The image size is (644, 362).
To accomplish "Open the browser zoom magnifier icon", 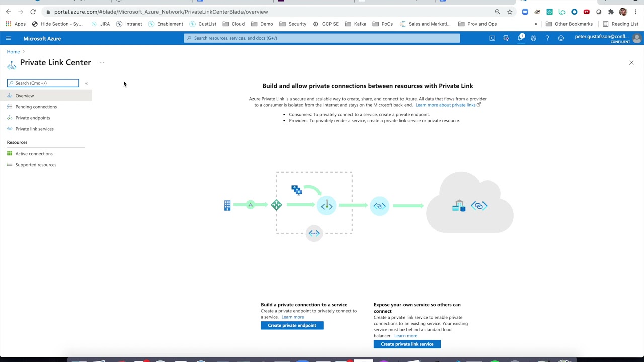I will pos(497,12).
